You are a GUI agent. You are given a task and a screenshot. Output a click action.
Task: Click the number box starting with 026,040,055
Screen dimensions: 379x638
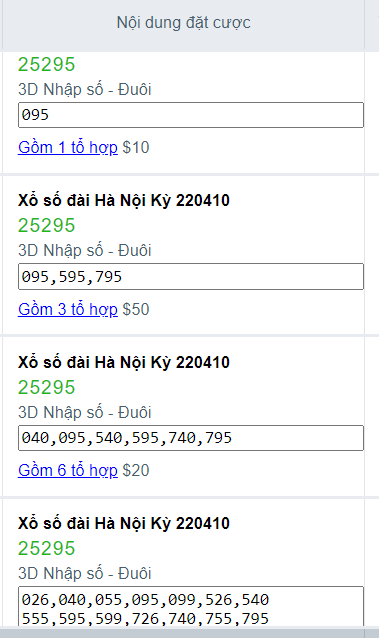point(191,607)
